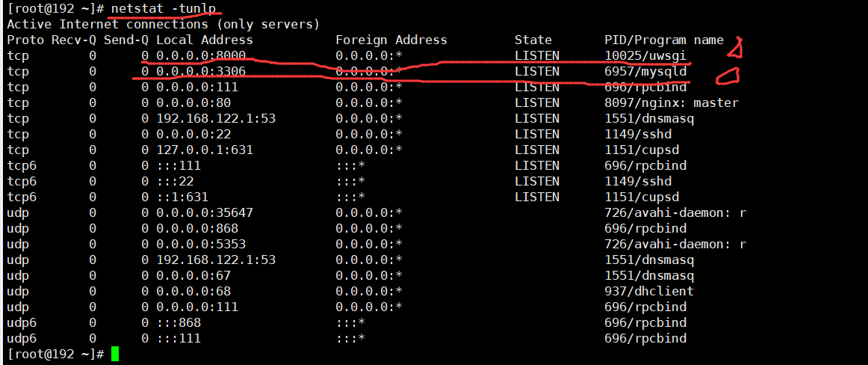The width and height of the screenshot is (868, 365).
Task: Select local address 0.0.0.0:80
Action: (x=193, y=103)
